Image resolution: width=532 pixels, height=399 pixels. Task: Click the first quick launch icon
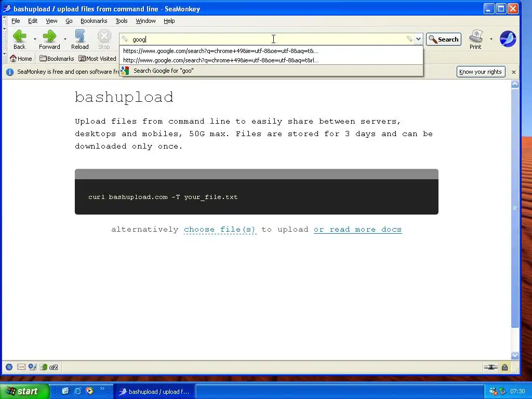point(65,391)
